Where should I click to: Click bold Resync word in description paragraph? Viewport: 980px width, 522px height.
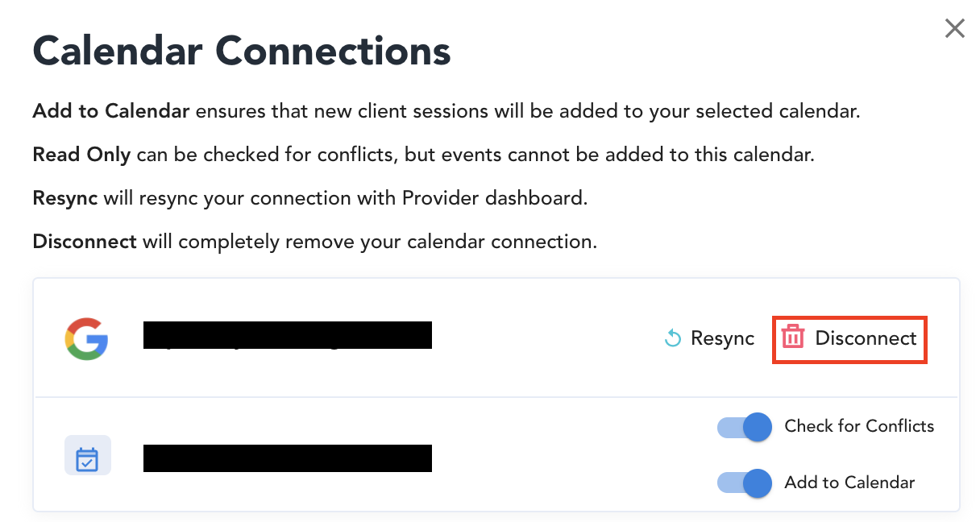[x=65, y=198]
